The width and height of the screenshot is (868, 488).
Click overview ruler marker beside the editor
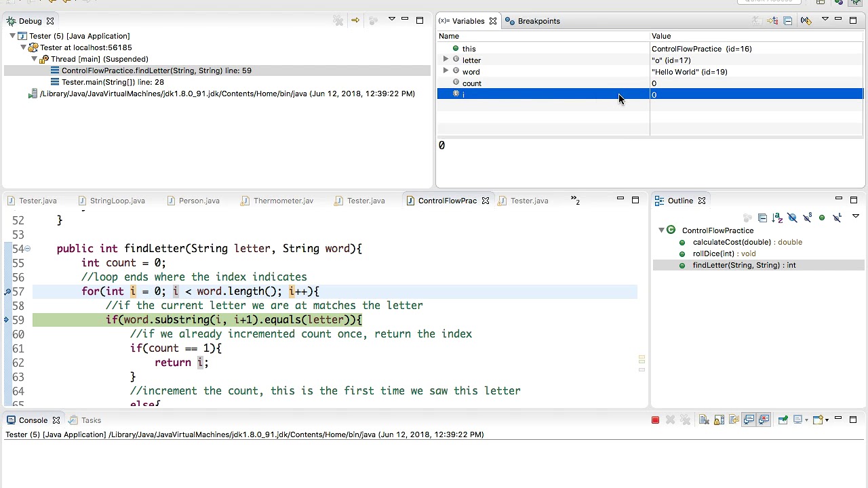click(642, 359)
